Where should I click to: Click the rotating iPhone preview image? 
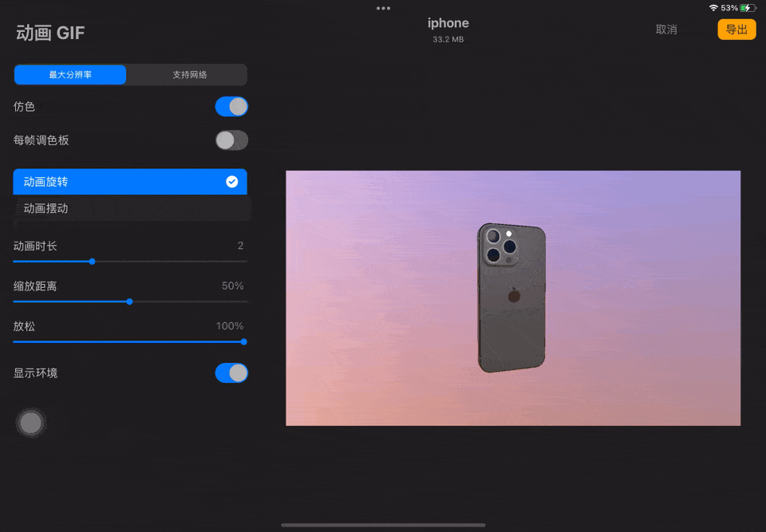(x=511, y=298)
